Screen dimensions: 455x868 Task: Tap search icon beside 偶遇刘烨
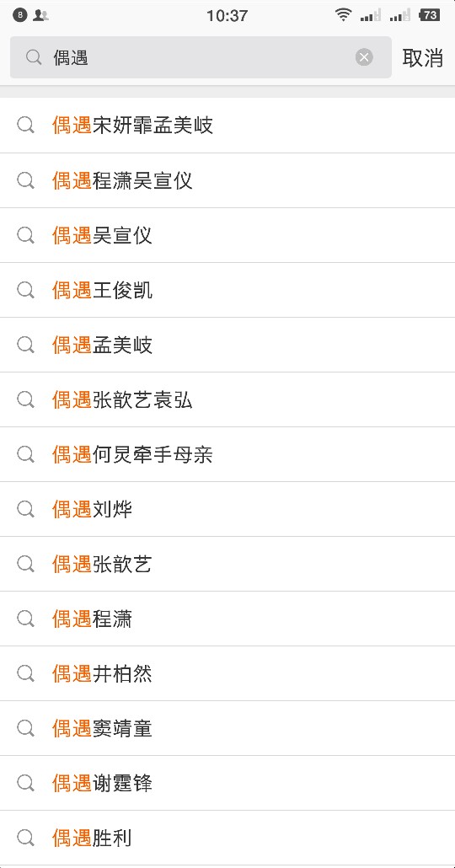(25, 509)
